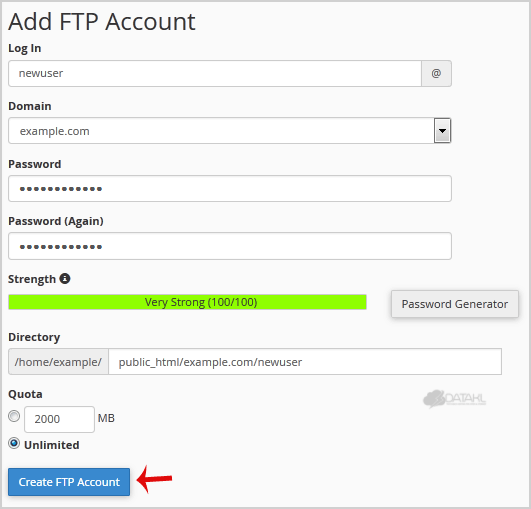The height and width of the screenshot is (509, 531).
Task: Click the MB unit label next to quota
Action: [106, 418]
